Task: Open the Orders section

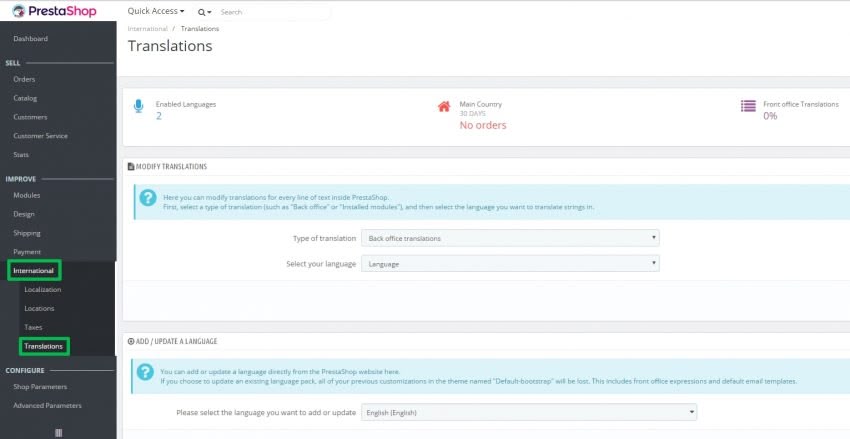Action: 24,79
